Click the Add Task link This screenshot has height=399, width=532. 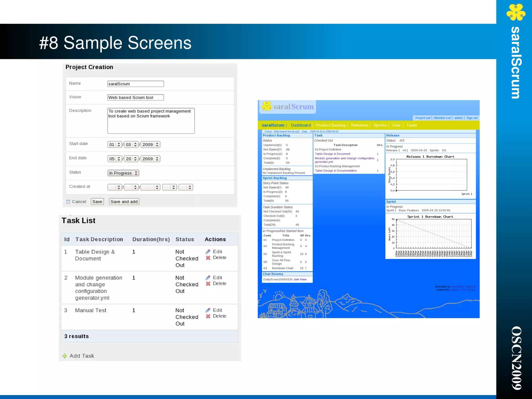[82, 356]
